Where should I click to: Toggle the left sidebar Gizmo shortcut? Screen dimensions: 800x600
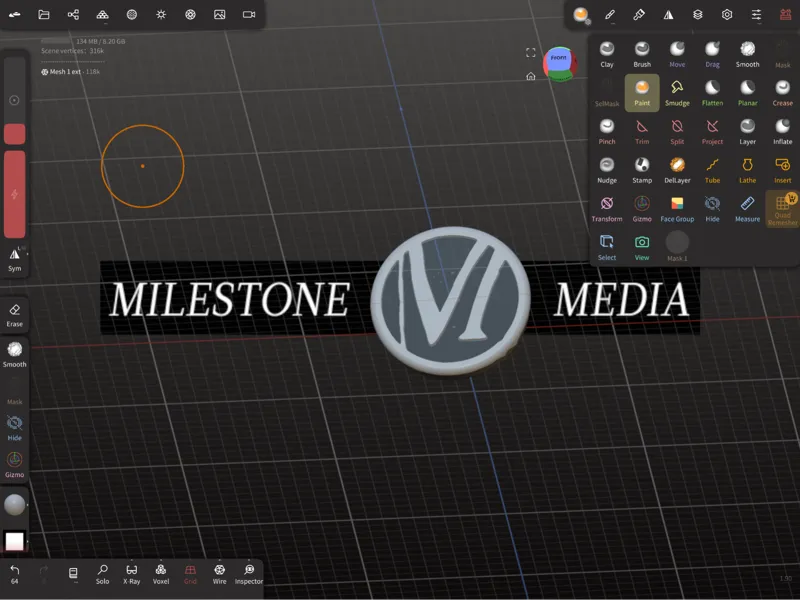[14, 465]
